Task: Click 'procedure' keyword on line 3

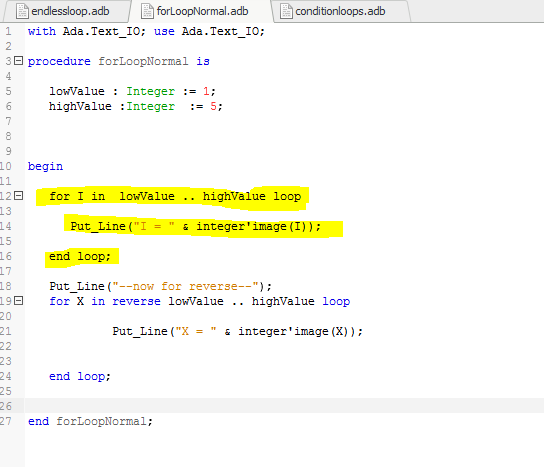Action: 59,62
